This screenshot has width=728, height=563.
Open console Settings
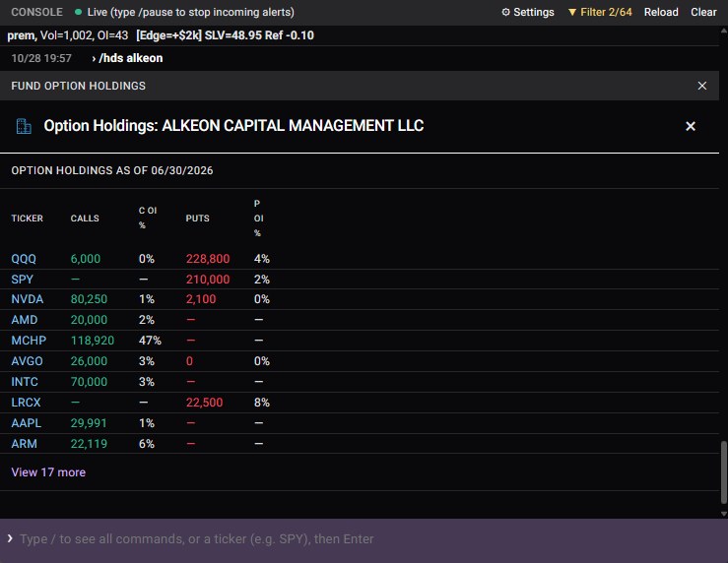(528, 12)
